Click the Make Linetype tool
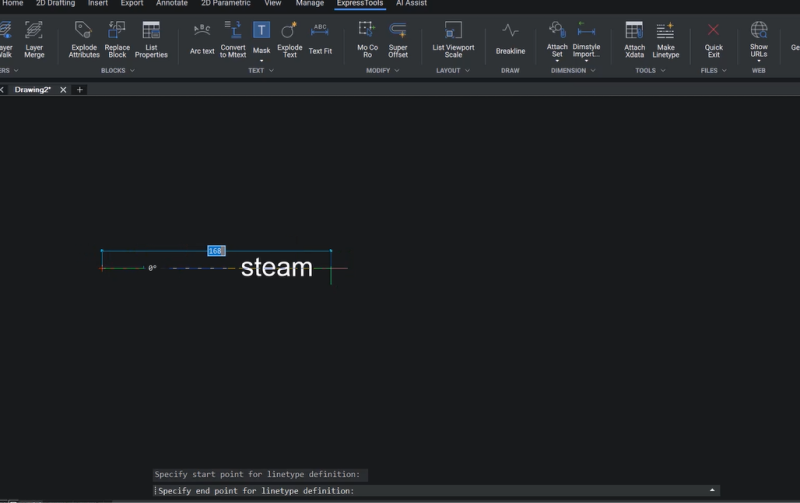 [x=665, y=40]
